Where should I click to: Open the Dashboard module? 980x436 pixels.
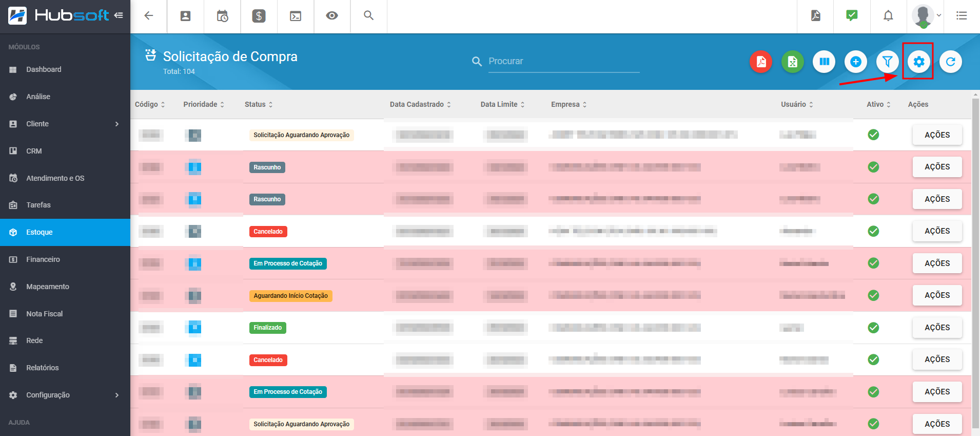click(65, 69)
